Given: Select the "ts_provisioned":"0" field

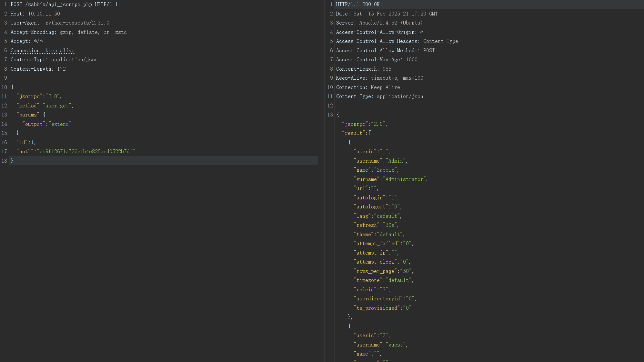Looking at the screenshot, I should 382,308.
